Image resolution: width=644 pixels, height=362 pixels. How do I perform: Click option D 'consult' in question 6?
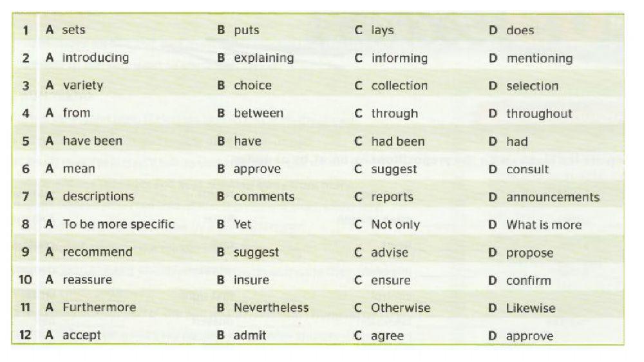click(527, 169)
